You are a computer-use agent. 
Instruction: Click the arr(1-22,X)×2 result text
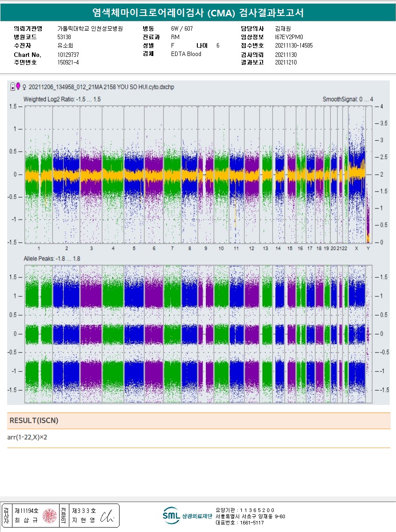tap(27, 437)
